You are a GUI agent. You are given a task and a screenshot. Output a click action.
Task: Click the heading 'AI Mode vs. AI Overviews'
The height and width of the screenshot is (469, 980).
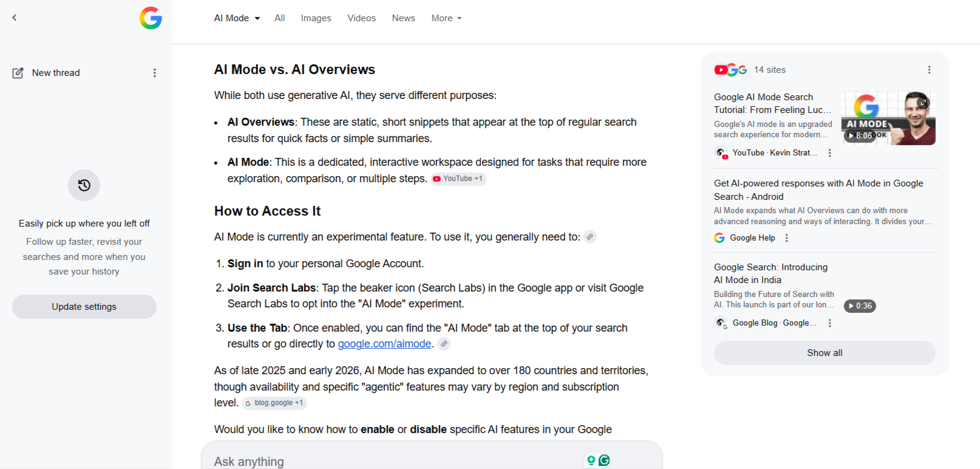point(294,70)
